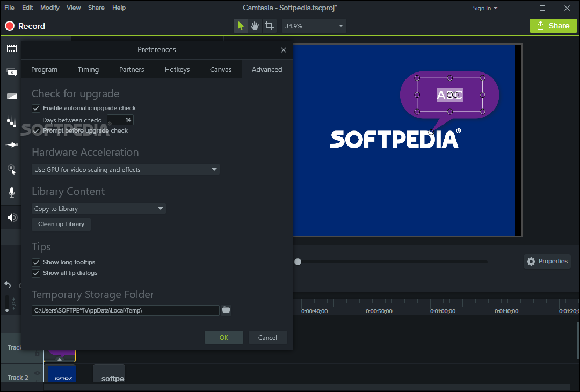580x392 pixels.
Task: Open the Behaviors panel icon
Action: click(12, 121)
